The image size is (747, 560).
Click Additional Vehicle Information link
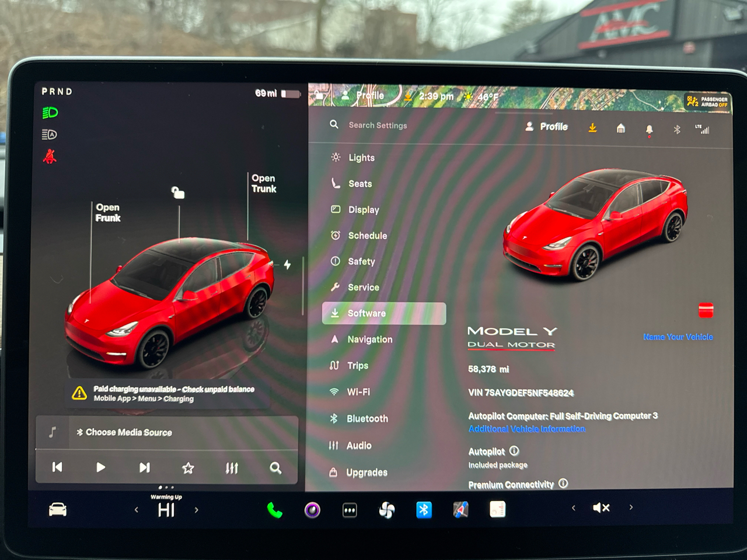[x=526, y=429]
